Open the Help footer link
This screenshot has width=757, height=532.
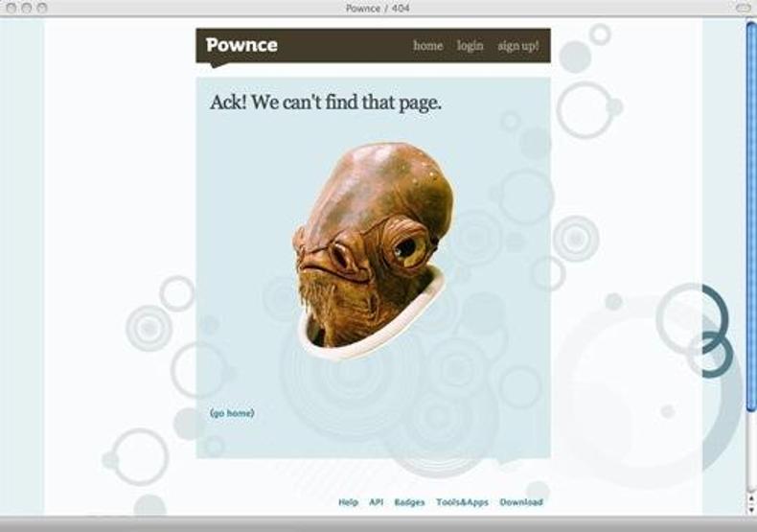coord(348,502)
